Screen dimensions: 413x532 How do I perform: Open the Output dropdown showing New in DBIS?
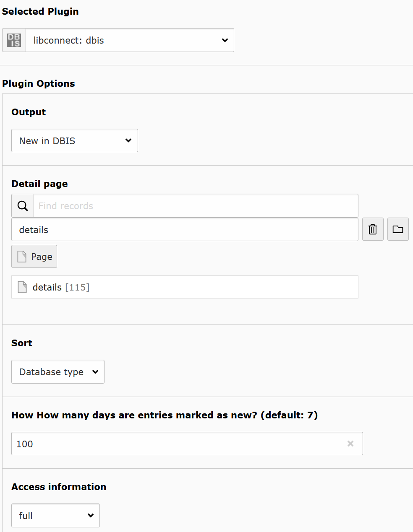point(74,140)
